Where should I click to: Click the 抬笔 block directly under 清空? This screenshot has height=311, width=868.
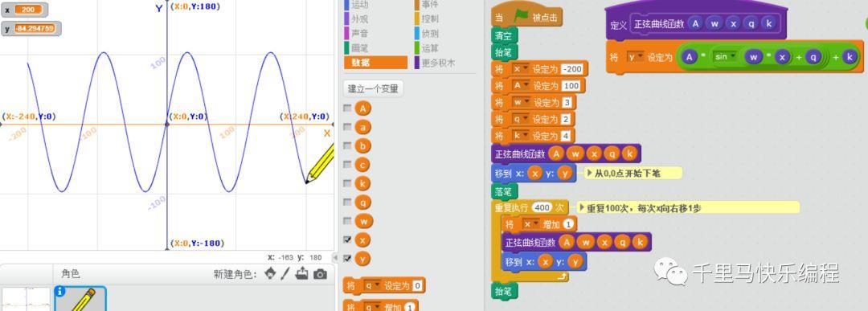tap(503, 52)
